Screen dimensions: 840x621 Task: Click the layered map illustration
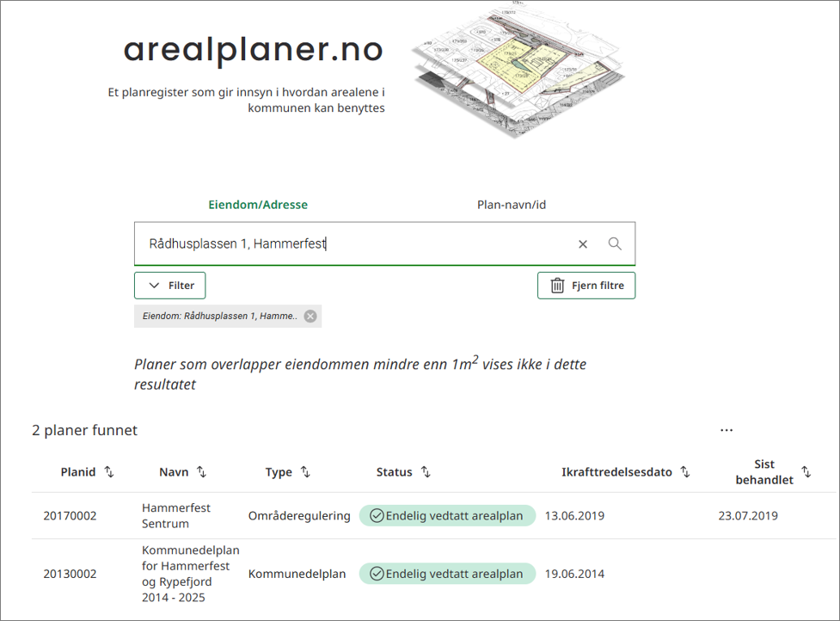click(518, 72)
